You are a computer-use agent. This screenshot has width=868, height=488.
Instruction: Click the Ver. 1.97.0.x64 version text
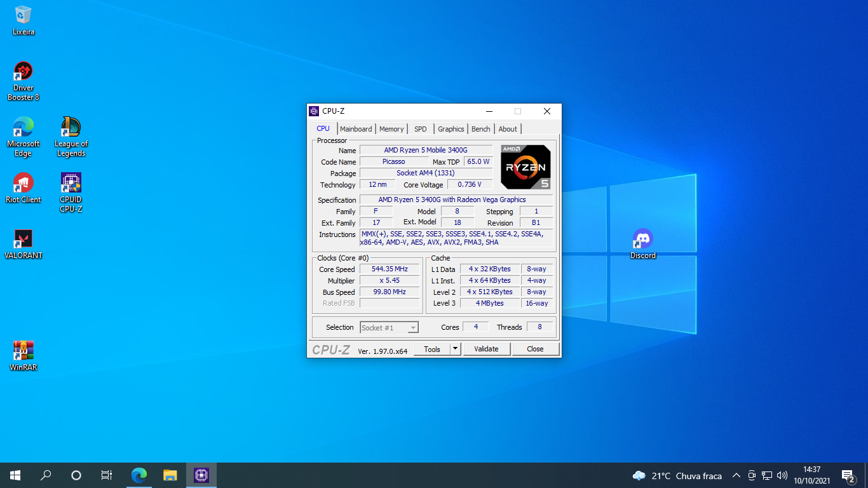(x=383, y=351)
